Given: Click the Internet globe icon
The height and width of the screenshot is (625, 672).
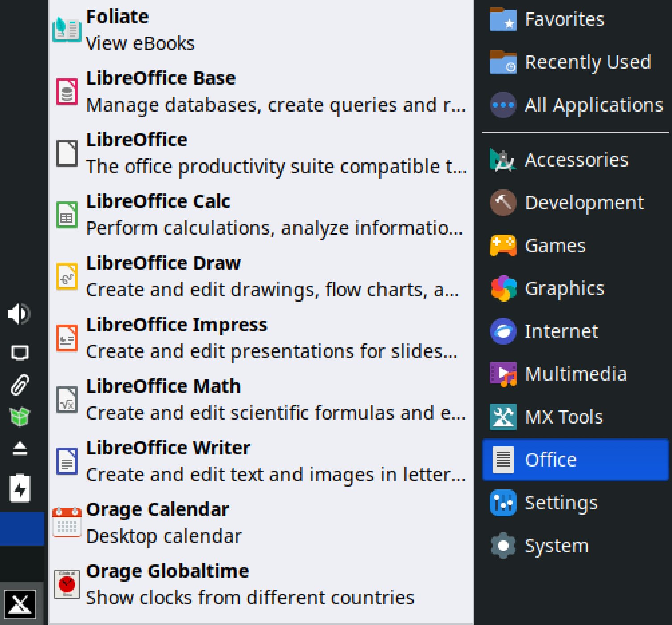Looking at the screenshot, I should (x=503, y=331).
